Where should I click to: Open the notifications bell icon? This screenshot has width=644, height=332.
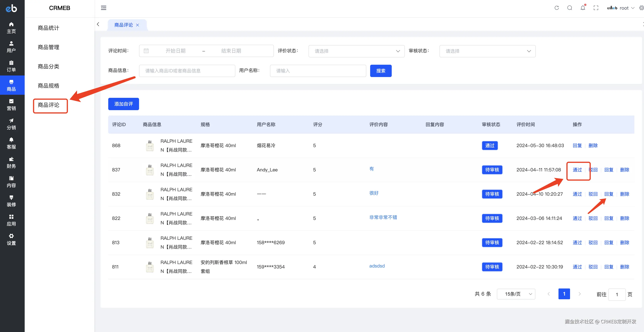[x=583, y=8]
